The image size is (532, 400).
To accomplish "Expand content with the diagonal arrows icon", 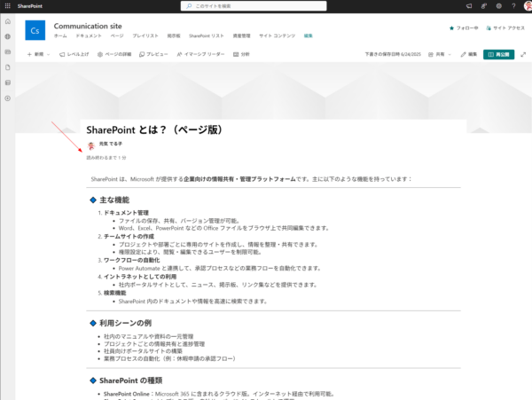I will pyautogui.click(x=523, y=54).
